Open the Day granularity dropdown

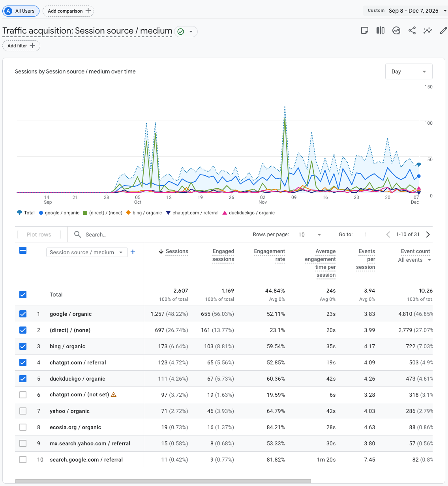pos(409,71)
